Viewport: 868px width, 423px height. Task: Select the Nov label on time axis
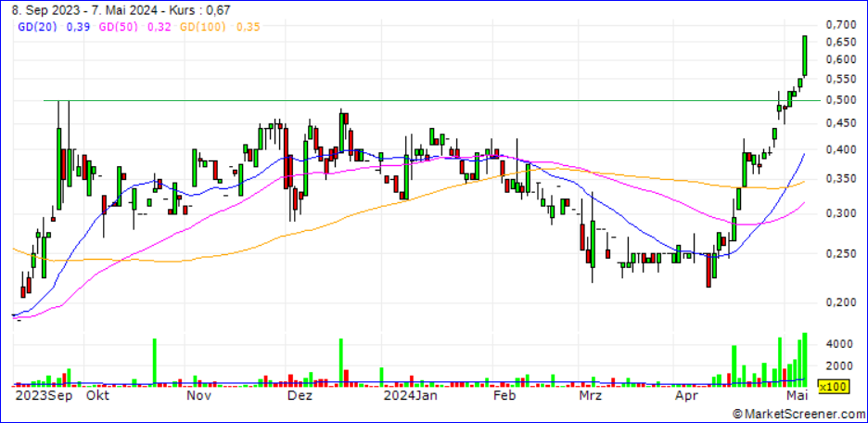[199, 395]
